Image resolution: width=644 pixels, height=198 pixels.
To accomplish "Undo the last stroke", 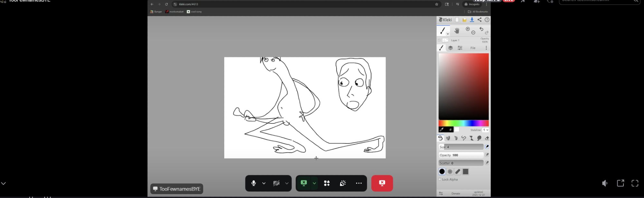I will pyautogui.click(x=481, y=29).
